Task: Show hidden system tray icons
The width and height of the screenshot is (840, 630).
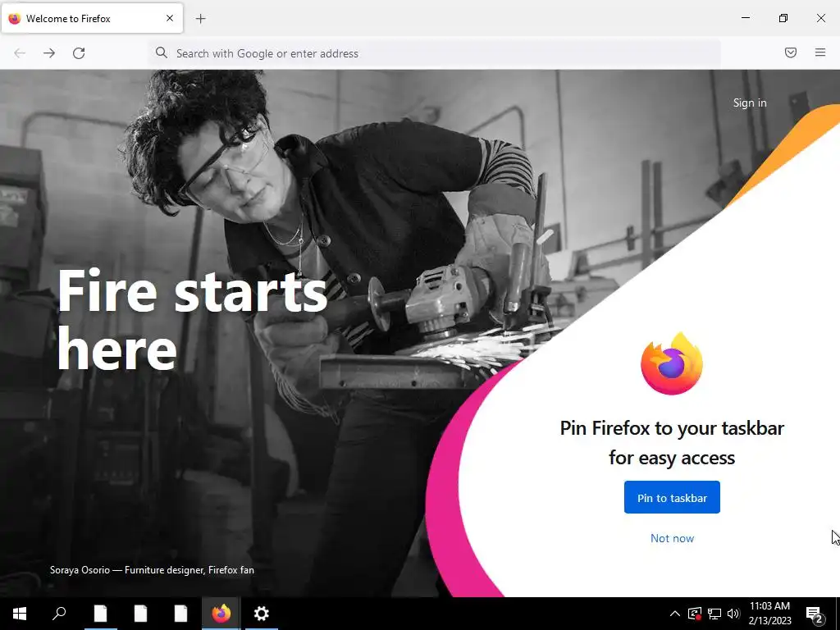Action: pyautogui.click(x=675, y=614)
